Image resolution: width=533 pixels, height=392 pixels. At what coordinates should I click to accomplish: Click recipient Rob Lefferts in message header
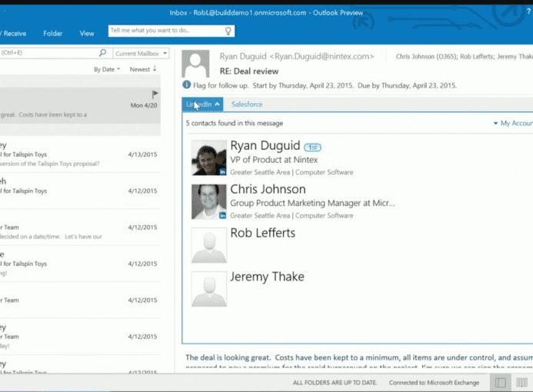(477, 56)
